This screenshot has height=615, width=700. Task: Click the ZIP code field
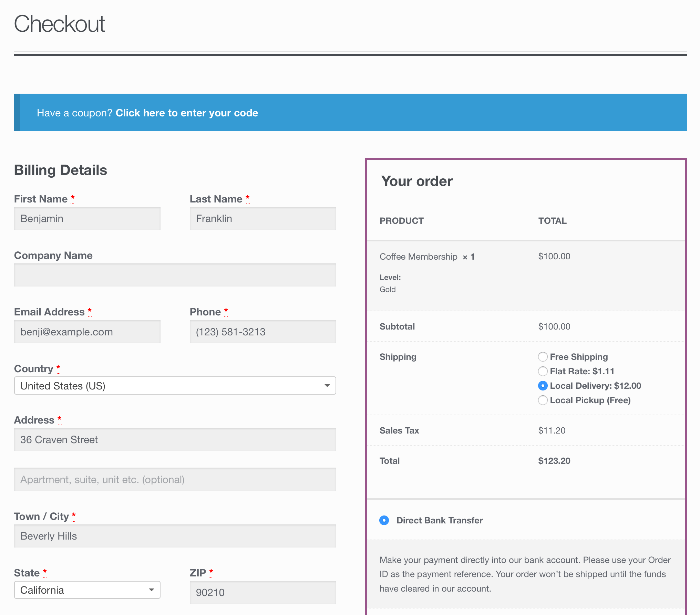(x=262, y=592)
